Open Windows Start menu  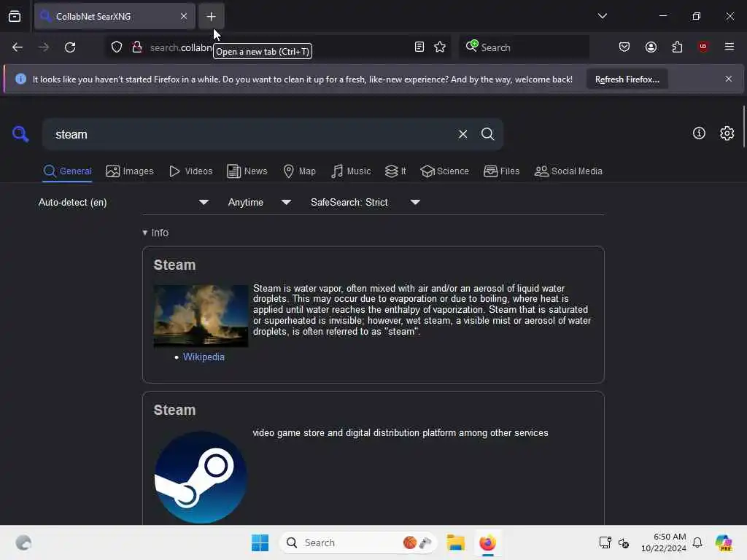260,542
